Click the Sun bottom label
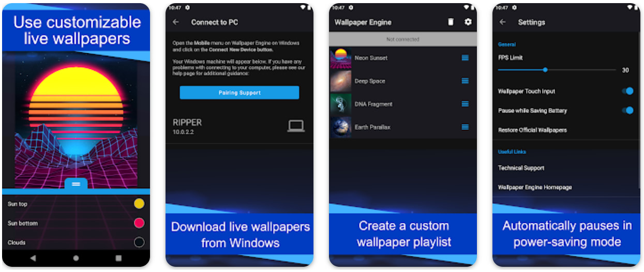The width and height of the screenshot is (644, 272). coord(23,223)
